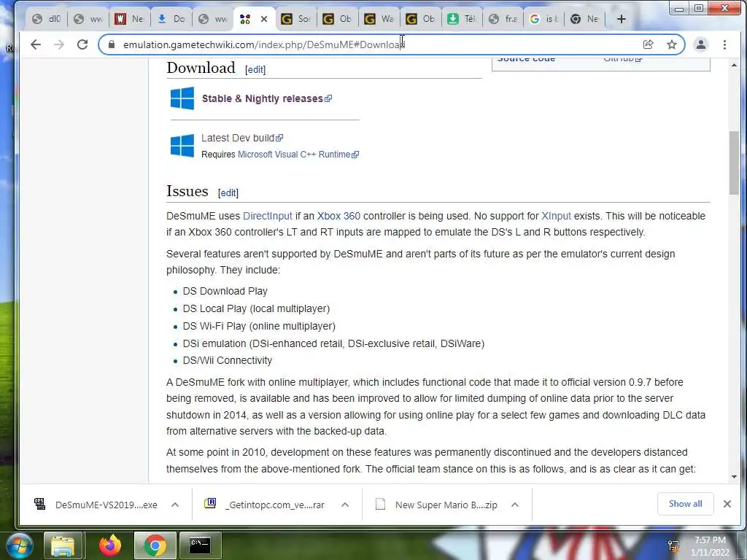Edit the Issues section
747x560 pixels.
tap(228, 192)
